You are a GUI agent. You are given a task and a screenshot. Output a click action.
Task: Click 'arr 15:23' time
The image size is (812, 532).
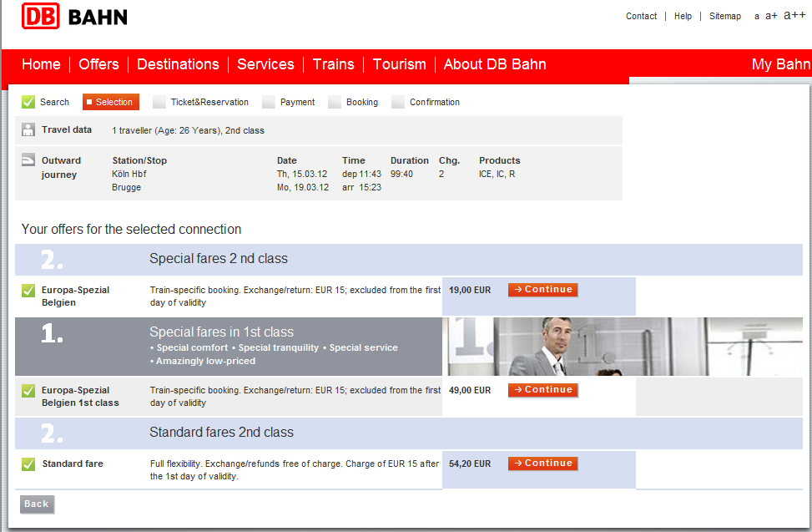361,188
